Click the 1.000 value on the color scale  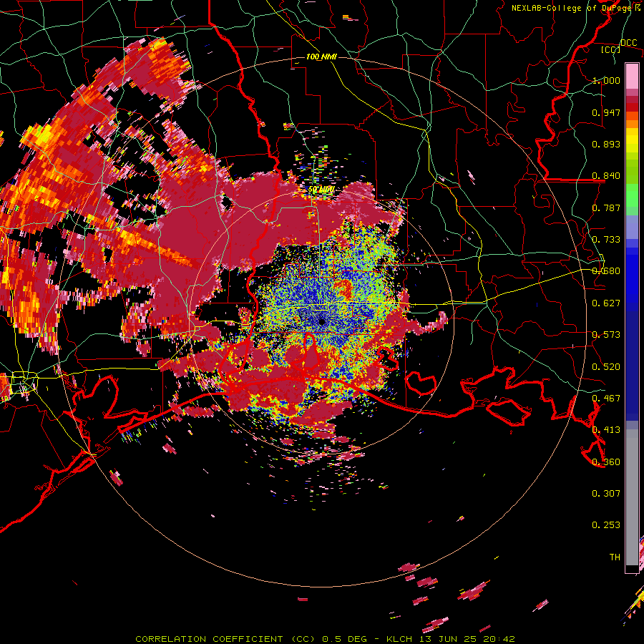click(x=606, y=80)
